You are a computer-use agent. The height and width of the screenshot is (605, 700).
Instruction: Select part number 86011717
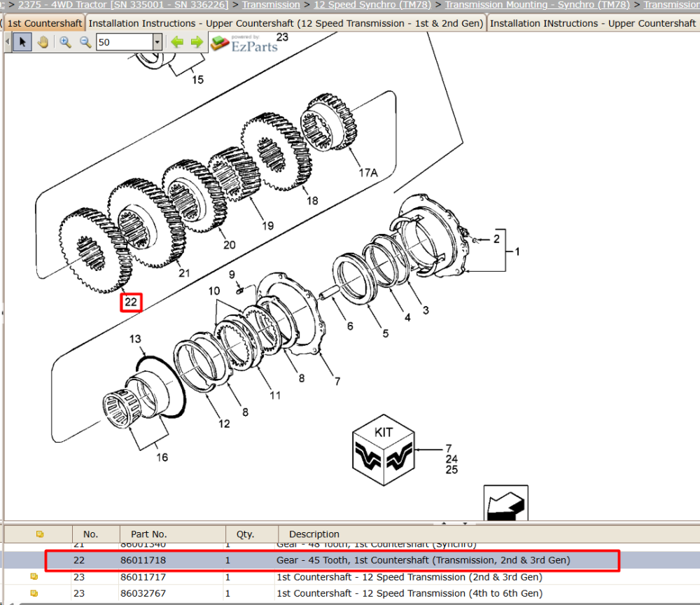pyautogui.click(x=143, y=577)
